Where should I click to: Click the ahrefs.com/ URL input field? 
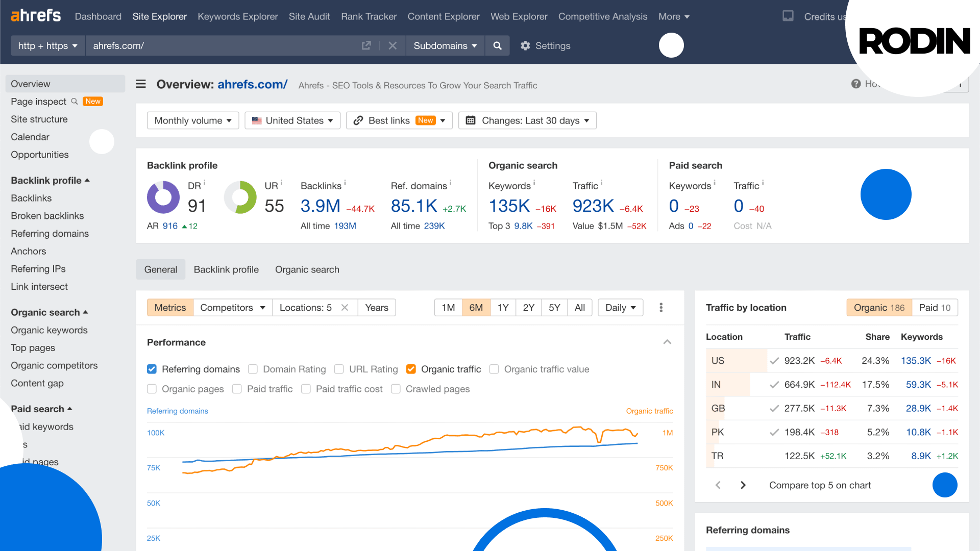(222, 45)
